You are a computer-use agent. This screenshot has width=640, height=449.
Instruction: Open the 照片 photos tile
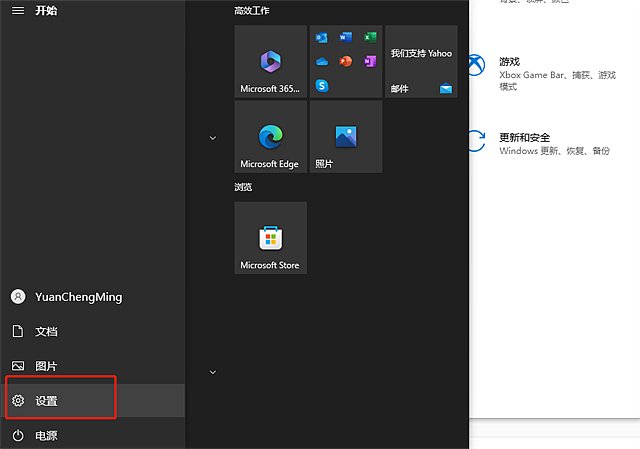[x=346, y=137]
